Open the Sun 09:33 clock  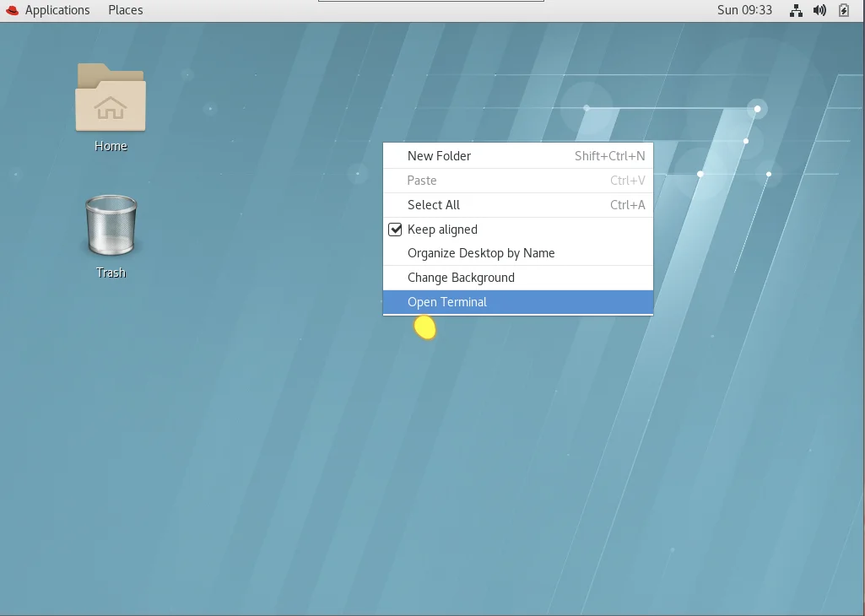(744, 10)
